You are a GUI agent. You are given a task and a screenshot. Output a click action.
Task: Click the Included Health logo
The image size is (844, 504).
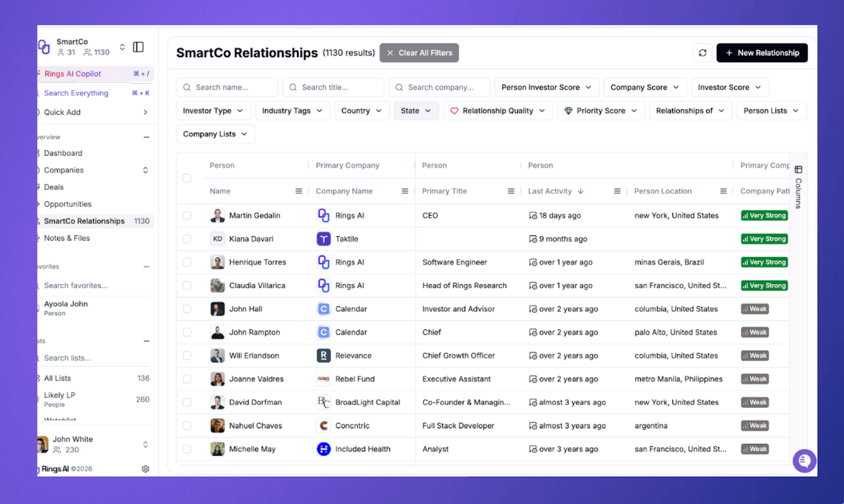point(323,449)
